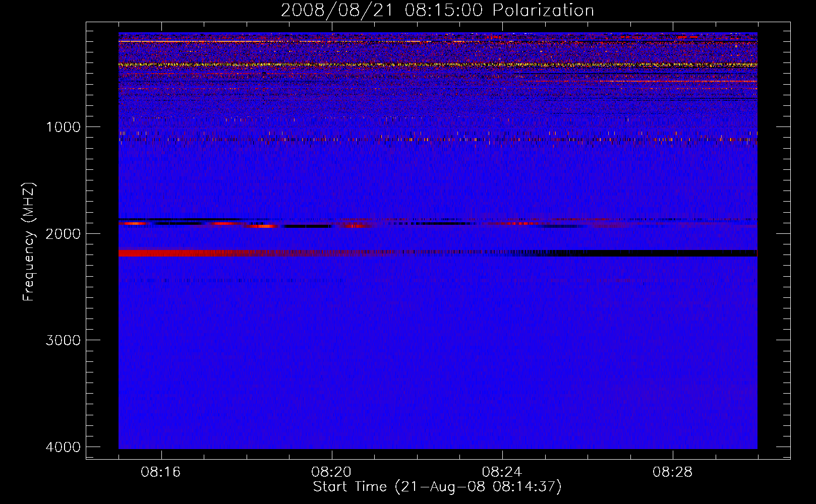Screen dimensions: 816x504
Task: Select the 'Start Time (21-Aug-08 08:14:37)' label
Action: [437, 487]
